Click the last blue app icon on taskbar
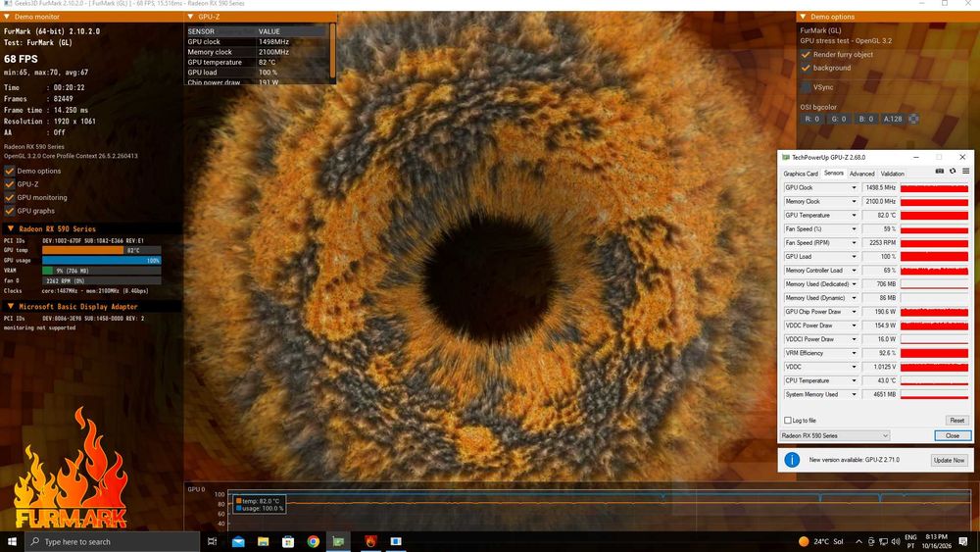This screenshot has width=980, height=552. 396,541
